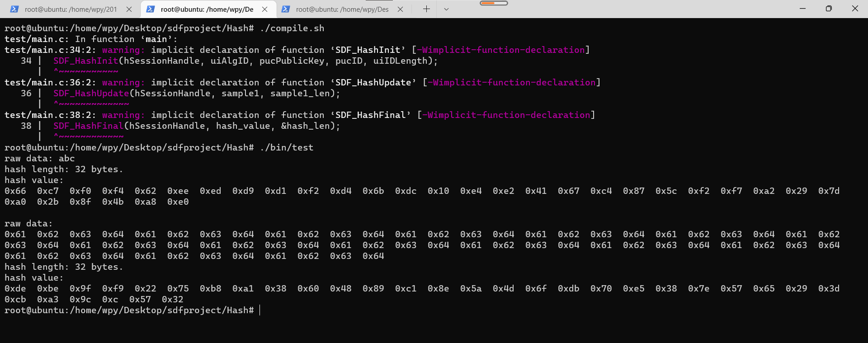Click the hash byte 0x3d

pyautogui.click(x=829, y=288)
